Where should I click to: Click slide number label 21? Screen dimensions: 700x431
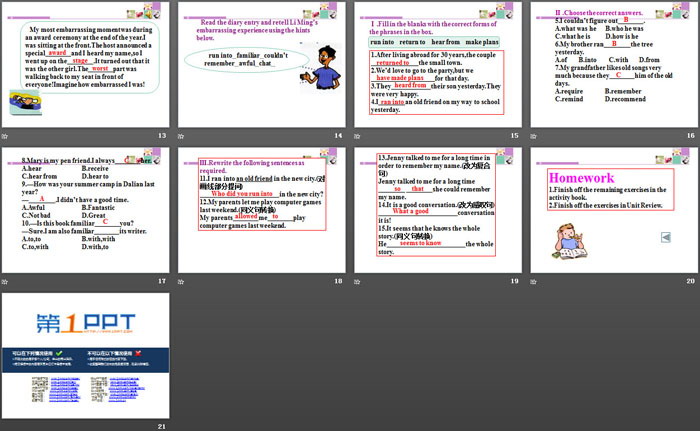coord(162,427)
